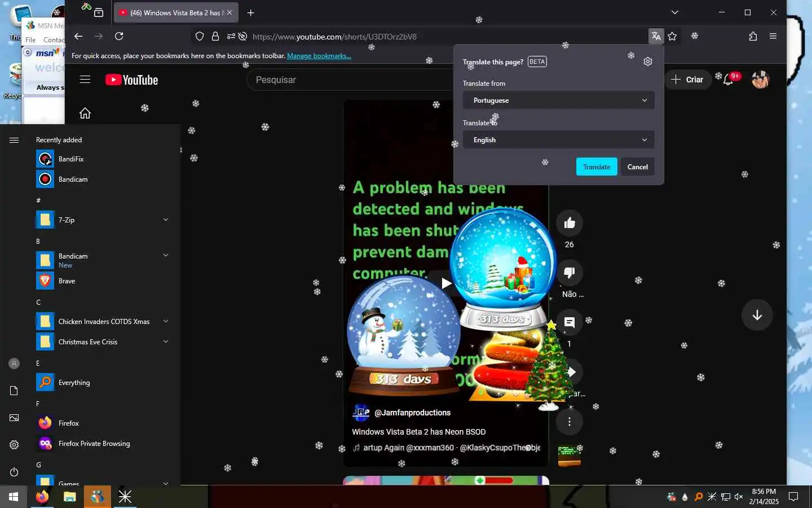Click the translate page icon in address bar

(656, 36)
